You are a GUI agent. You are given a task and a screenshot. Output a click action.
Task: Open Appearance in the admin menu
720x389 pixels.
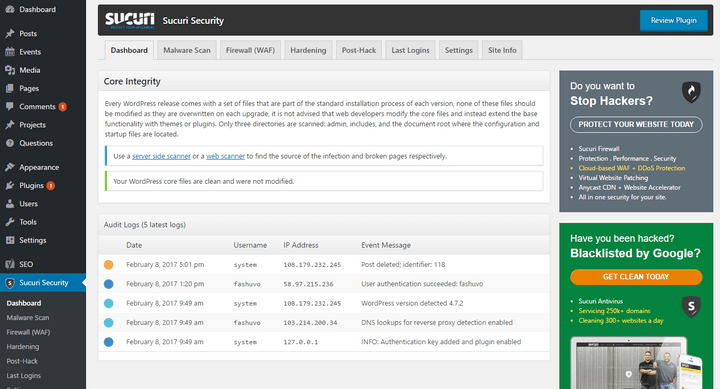point(39,167)
